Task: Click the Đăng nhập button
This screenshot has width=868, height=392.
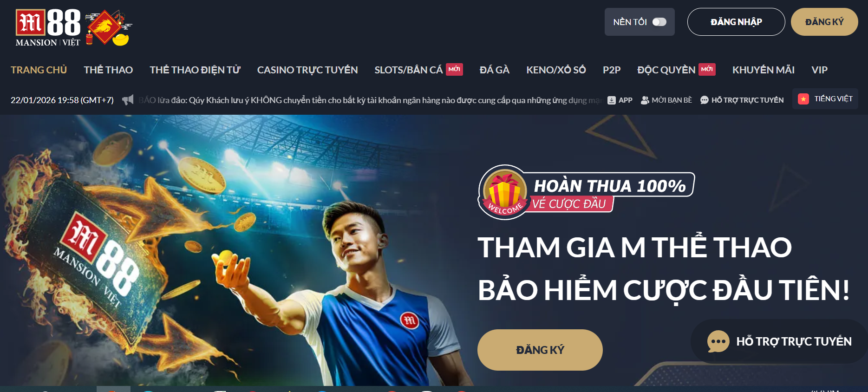Action: pyautogui.click(x=736, y=22)
